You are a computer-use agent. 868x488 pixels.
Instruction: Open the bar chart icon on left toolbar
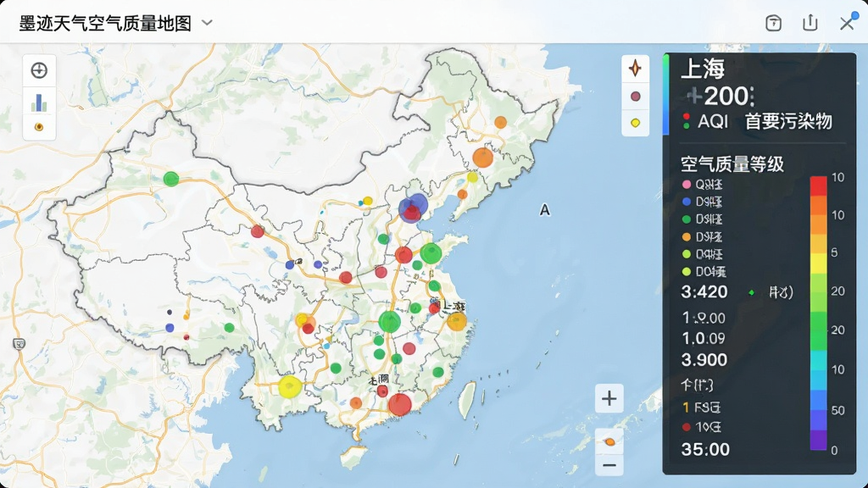click(39, 103)
